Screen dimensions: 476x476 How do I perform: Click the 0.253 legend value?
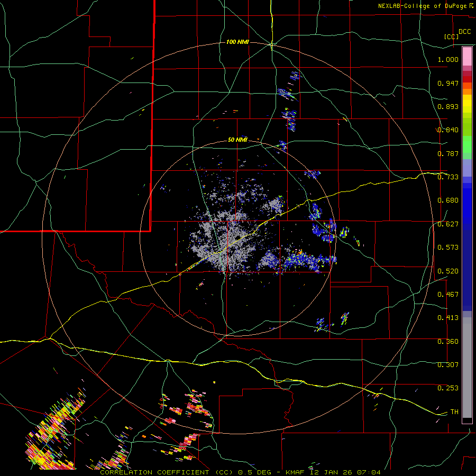tap(448, 388)
